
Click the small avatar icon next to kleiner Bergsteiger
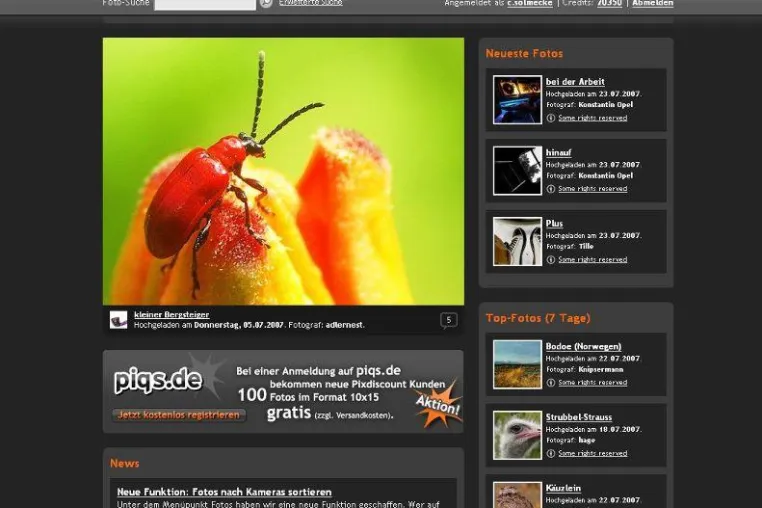click(x=118, y=320)
